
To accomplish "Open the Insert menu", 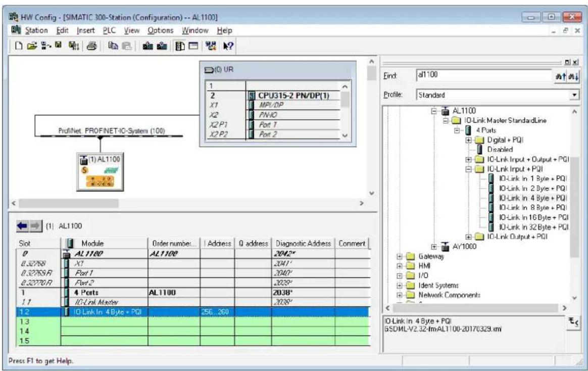I will [x=85, y=30].
